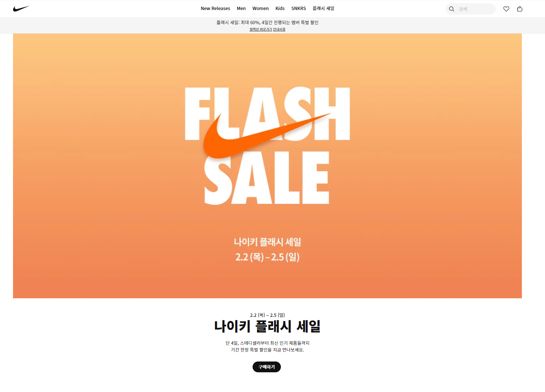This screenshot has width=545, height=392.
Task: Open the Kids menu
Action: (280, 9)
